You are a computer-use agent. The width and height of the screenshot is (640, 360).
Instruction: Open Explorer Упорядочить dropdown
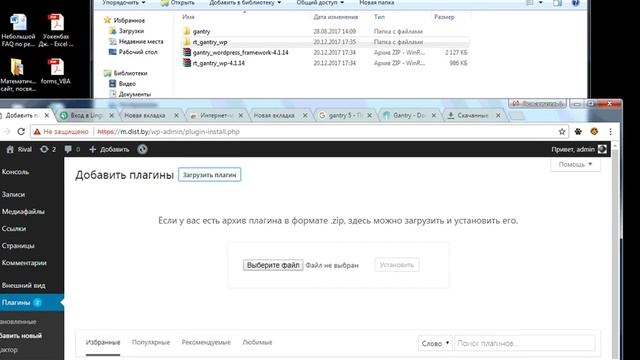124,3
